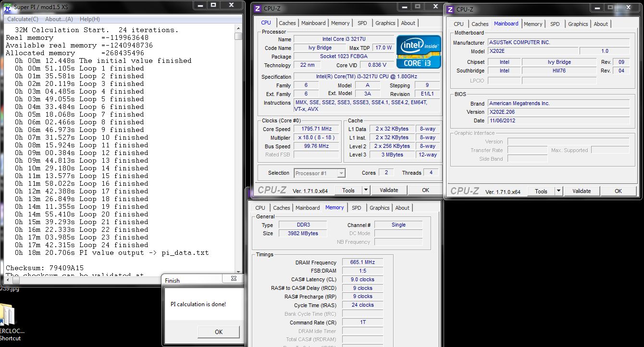Viewport: 644px width, 347px height.
Task: Click the Checksum: 79409A15 line
Action: pyautogui.click(x=45, y=268)
